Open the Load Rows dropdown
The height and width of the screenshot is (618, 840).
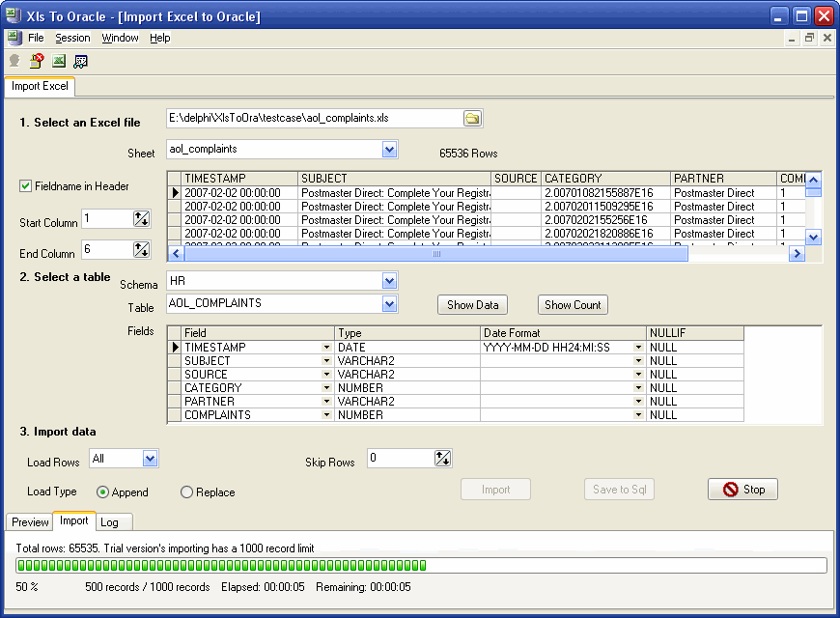(150, 459)
